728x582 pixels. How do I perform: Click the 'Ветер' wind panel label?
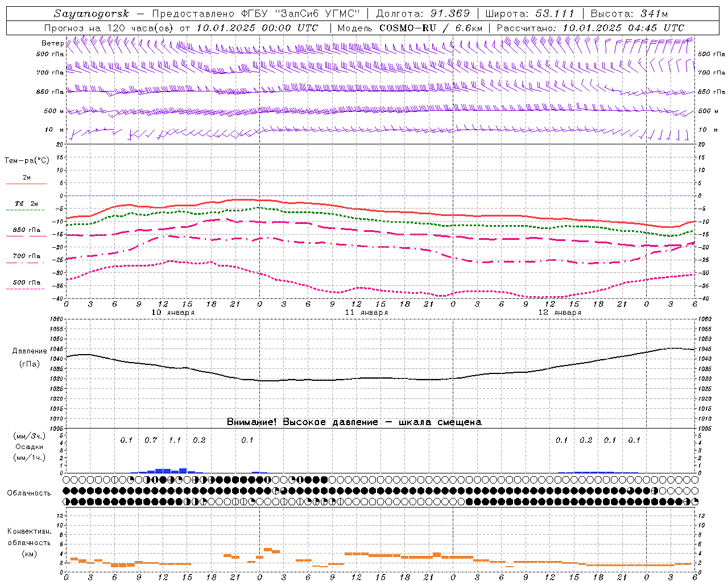click(52, 43)
